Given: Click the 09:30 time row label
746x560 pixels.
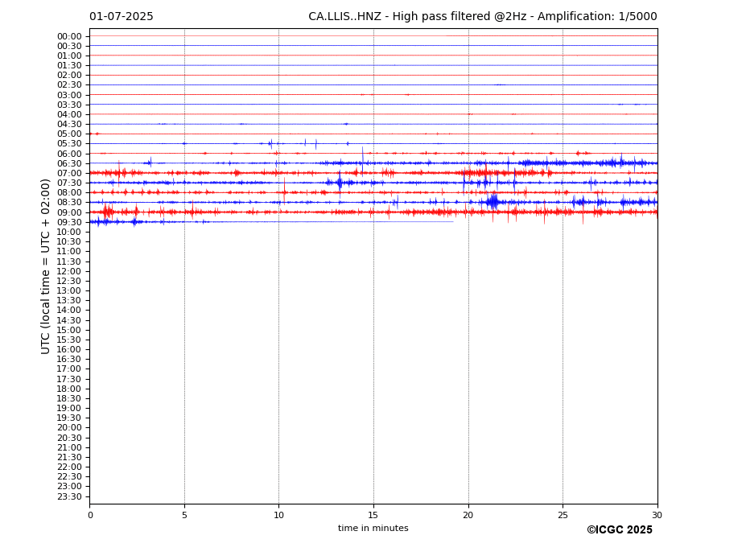Looking at the screenshot, I should coord(69,222).
